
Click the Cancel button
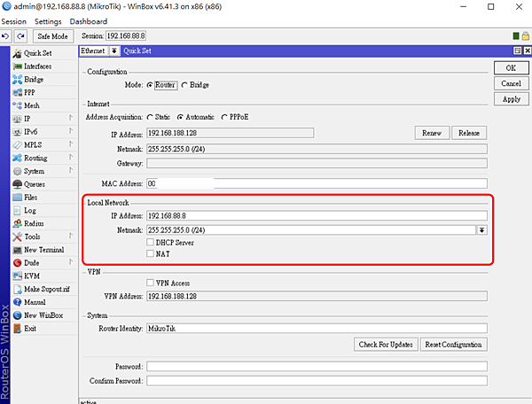click(x=511, y=83)
